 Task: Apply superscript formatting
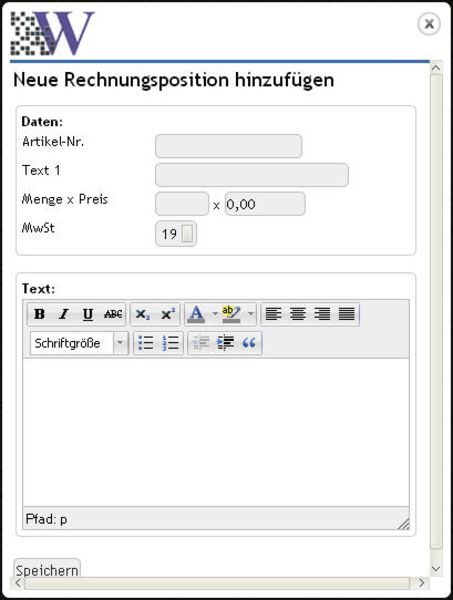(168, 314)
